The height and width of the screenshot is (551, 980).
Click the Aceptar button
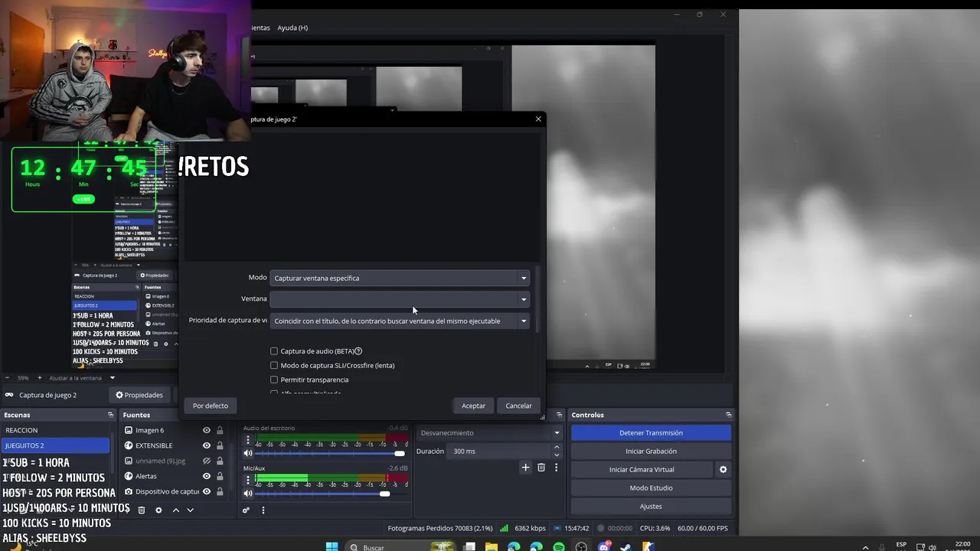473,406
